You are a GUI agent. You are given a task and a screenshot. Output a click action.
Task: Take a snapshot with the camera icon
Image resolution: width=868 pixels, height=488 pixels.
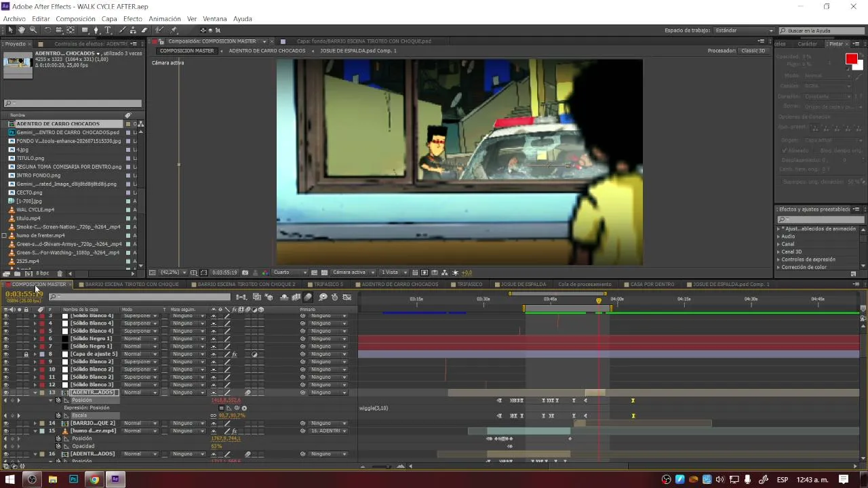point(245,272)
